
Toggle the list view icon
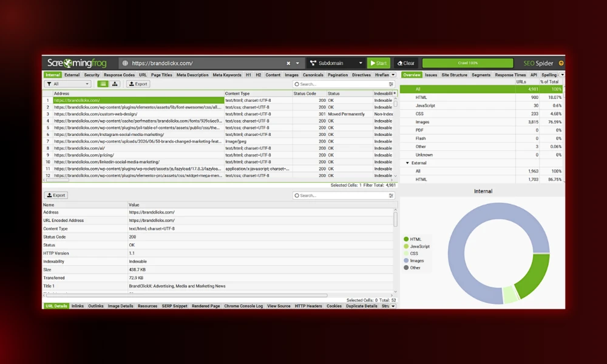click(x=103, y=84)
